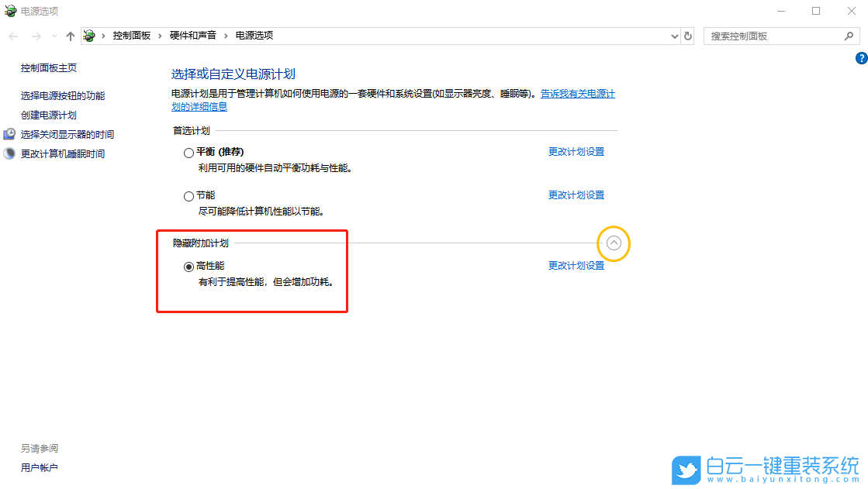Viewport: 868px width, 489px height.
Task: Select the 平衡(推荐) power plan radio button
Action: [x=188, y=152]
